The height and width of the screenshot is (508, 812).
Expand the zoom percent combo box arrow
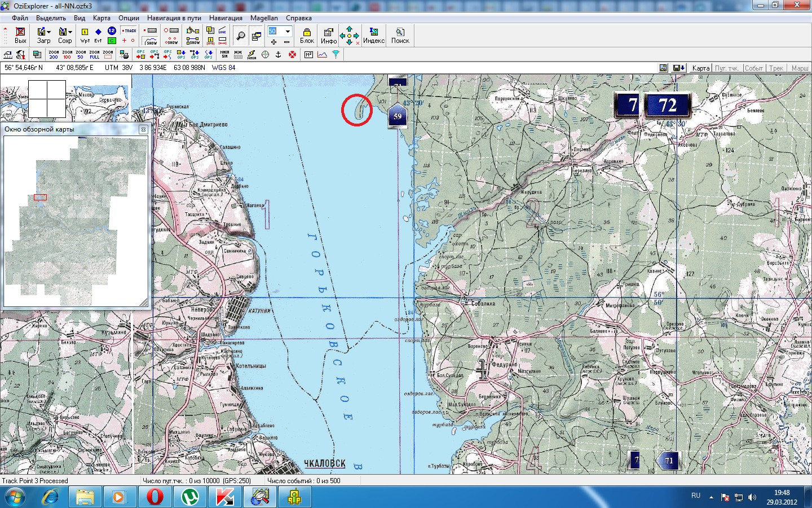pyautogui.click(x=288, y=31)
